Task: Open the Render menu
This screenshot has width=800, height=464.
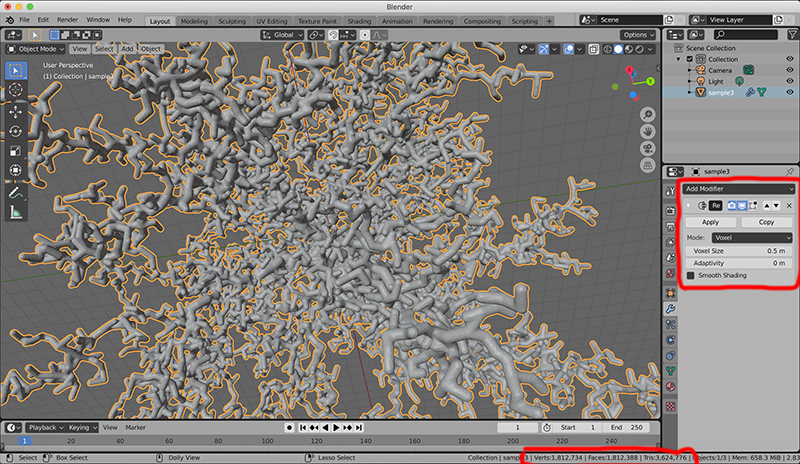Action: click(x=67, y=20)
